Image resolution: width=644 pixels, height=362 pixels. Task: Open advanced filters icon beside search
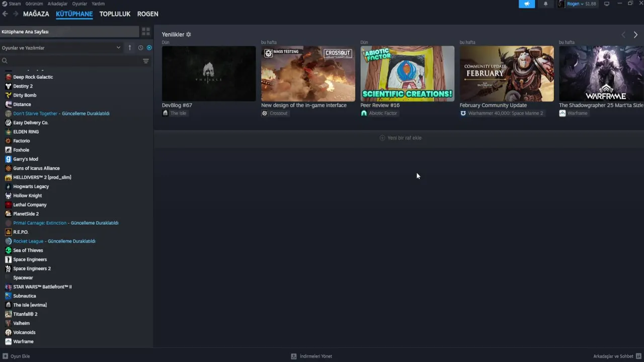[146, 61]
